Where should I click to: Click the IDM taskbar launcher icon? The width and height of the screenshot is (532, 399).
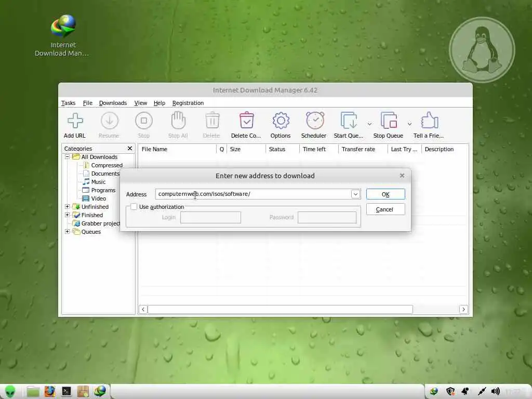(x=100, y=391)
